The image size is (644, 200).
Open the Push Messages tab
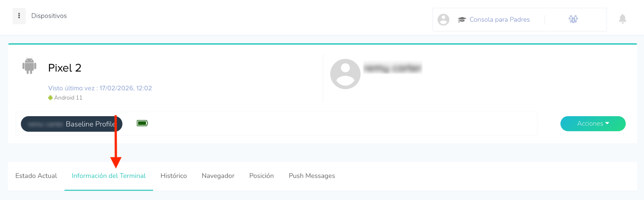coord(312,176)
